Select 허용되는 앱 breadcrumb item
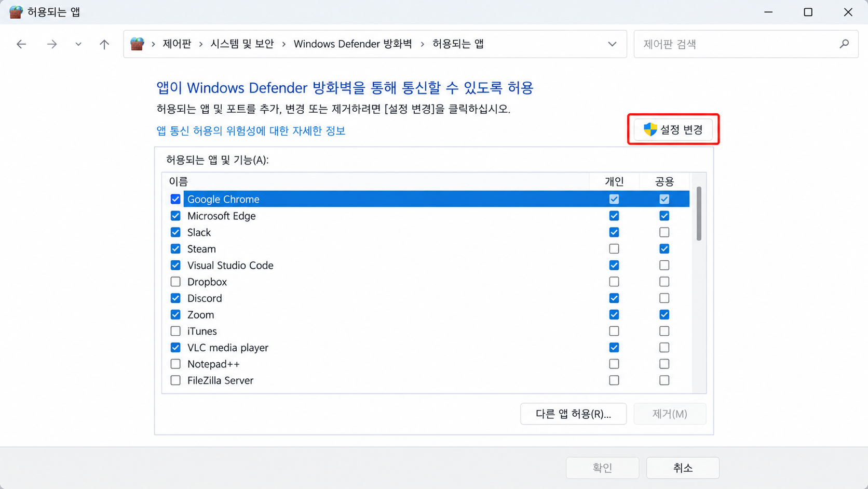The image size is (868, 489). coord(458,44)
